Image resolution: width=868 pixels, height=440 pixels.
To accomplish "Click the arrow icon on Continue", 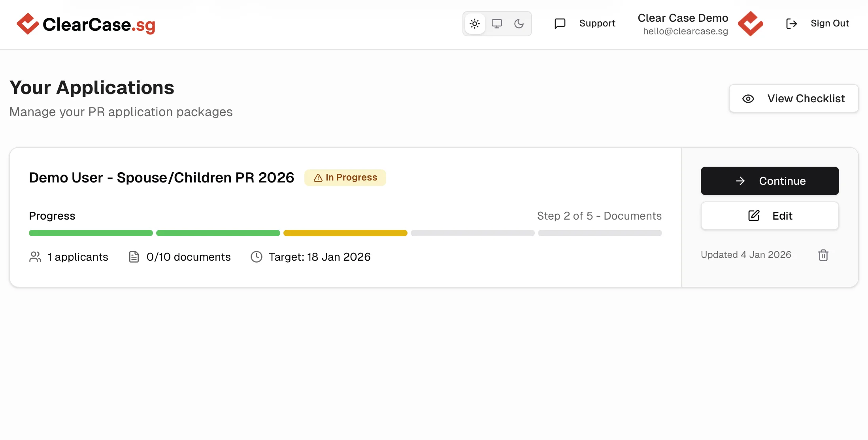I will click(740, 181).
